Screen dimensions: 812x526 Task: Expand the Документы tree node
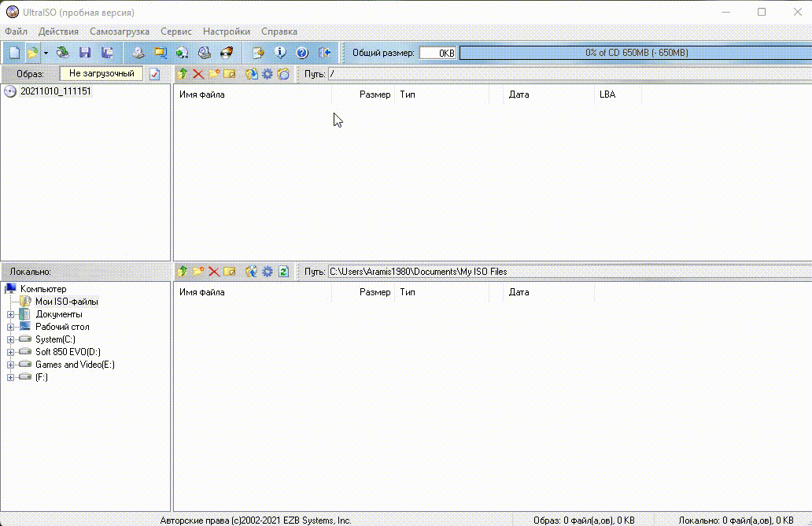click(x=10, y=314)
